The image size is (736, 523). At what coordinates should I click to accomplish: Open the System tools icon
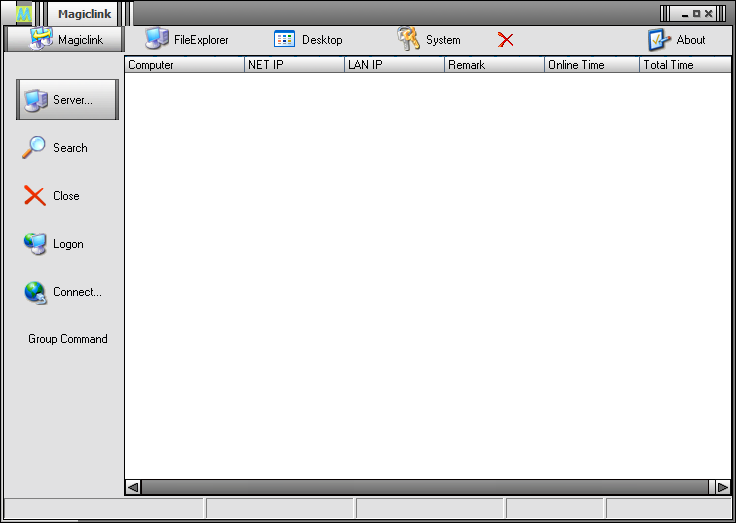click(x=408, y=39)
